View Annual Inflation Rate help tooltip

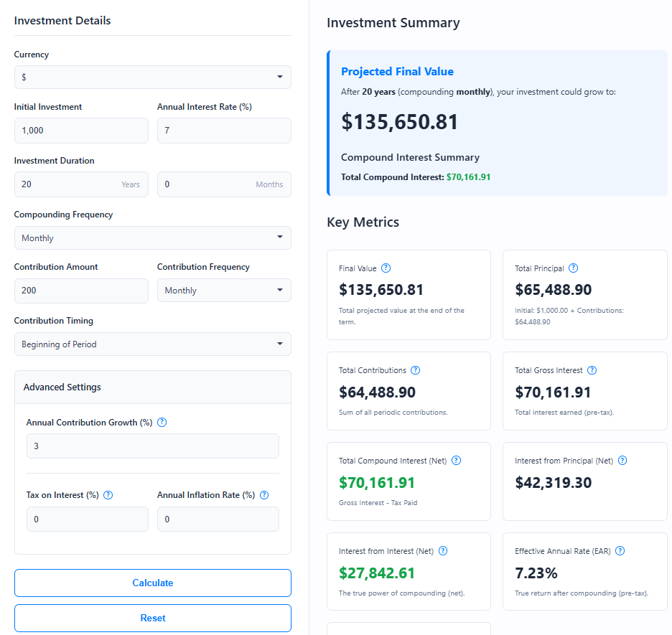[264, 495]
